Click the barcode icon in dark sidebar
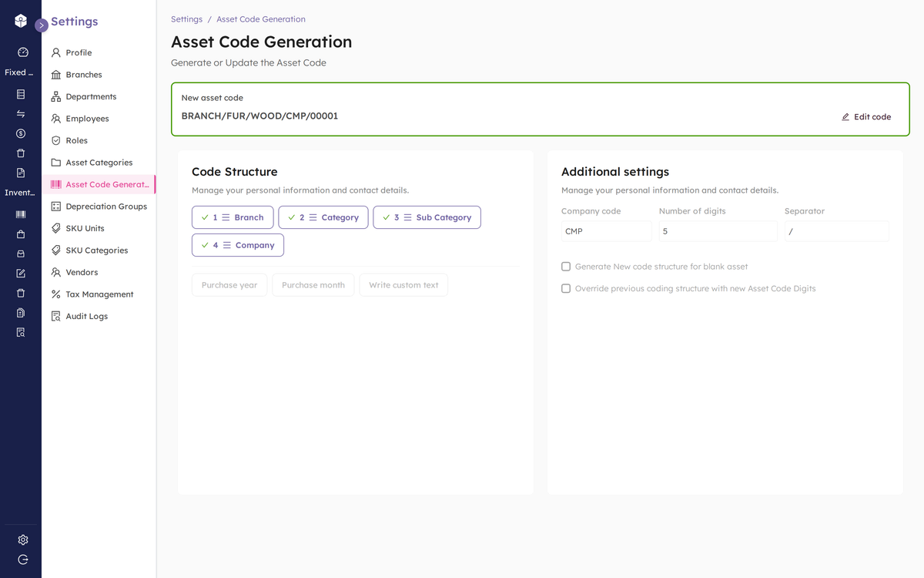This screenshot has width=924, height=578. 21,214
